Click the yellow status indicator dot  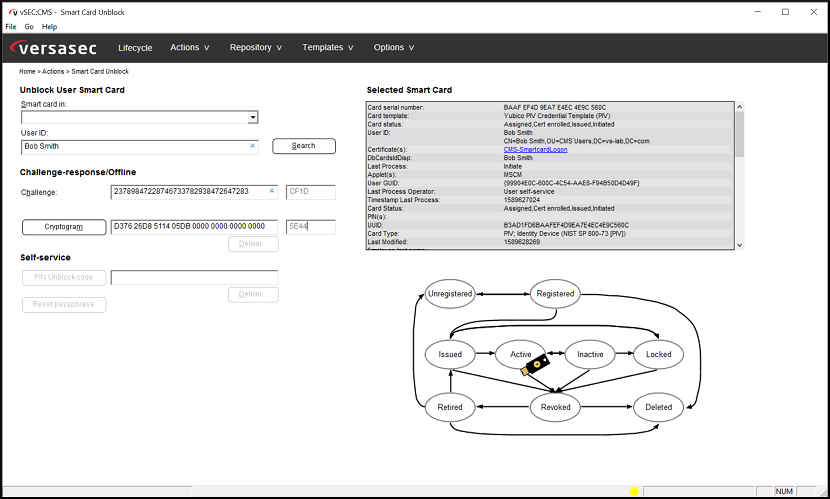pos(634,491)
